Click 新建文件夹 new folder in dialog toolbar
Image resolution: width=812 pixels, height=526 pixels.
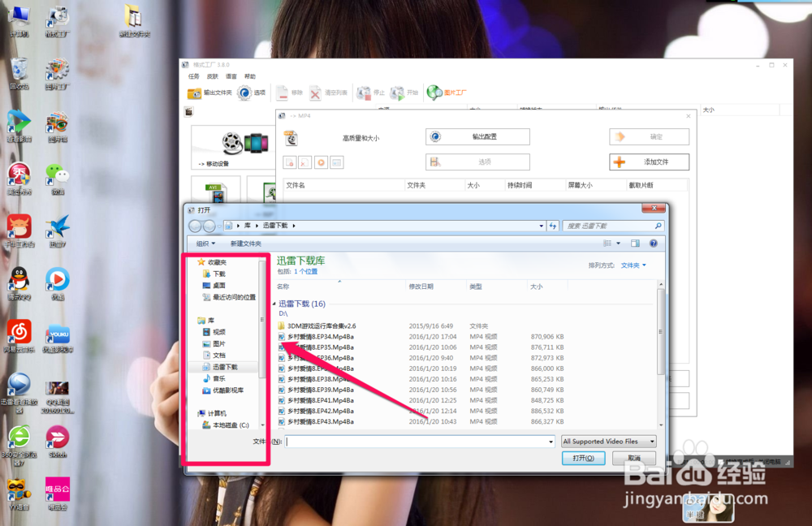245,244
